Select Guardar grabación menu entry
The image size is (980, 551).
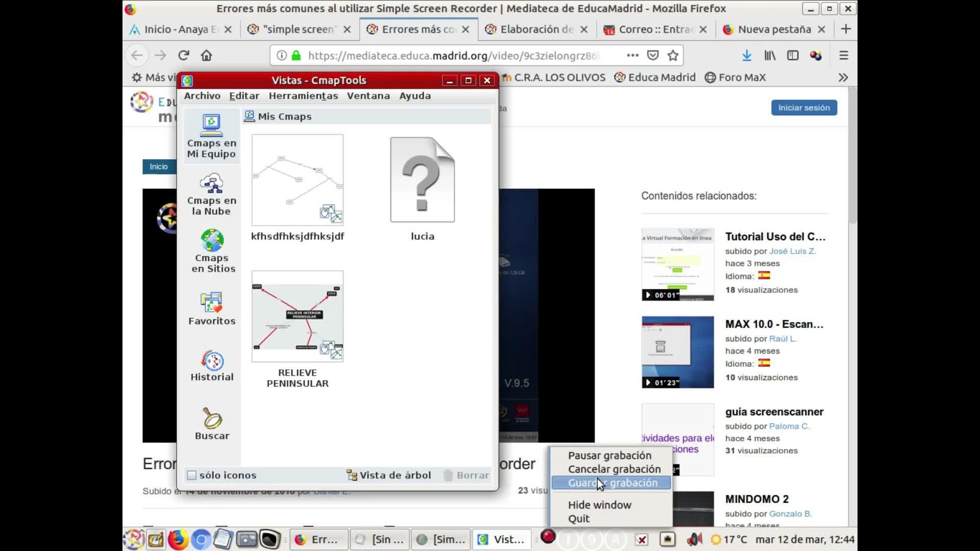pyautogui.click(x=612, y=483)
